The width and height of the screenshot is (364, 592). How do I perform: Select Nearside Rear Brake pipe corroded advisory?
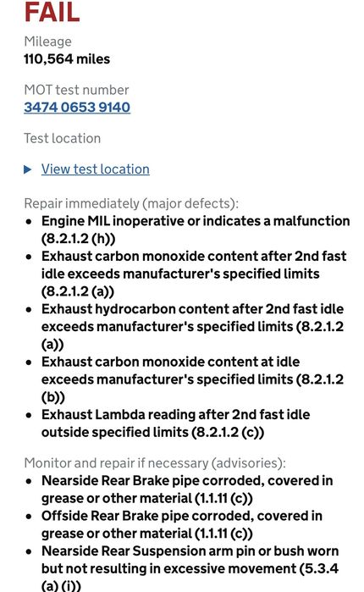(187, 490)
